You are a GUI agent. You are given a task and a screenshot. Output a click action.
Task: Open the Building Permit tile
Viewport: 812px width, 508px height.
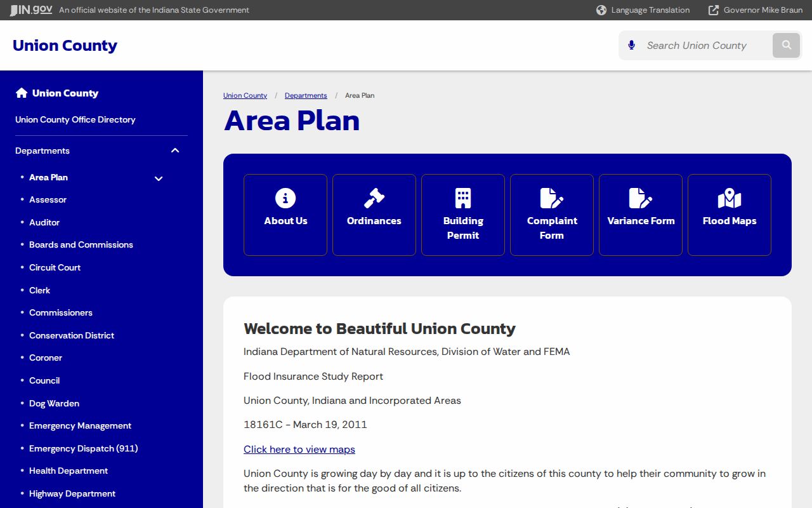[x=463, y=215]
